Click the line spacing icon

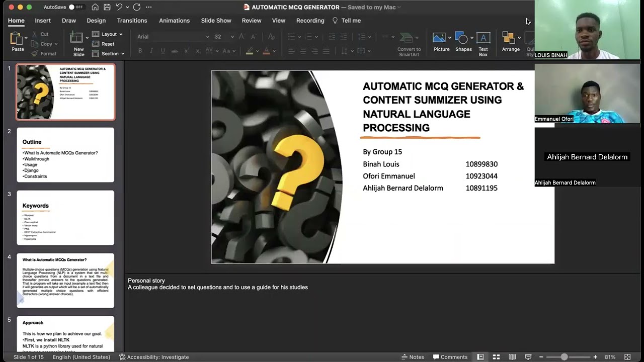point(361,37)
